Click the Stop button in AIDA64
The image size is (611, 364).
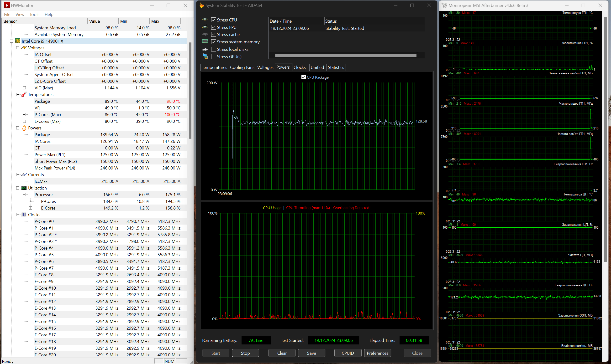(245, 353)
